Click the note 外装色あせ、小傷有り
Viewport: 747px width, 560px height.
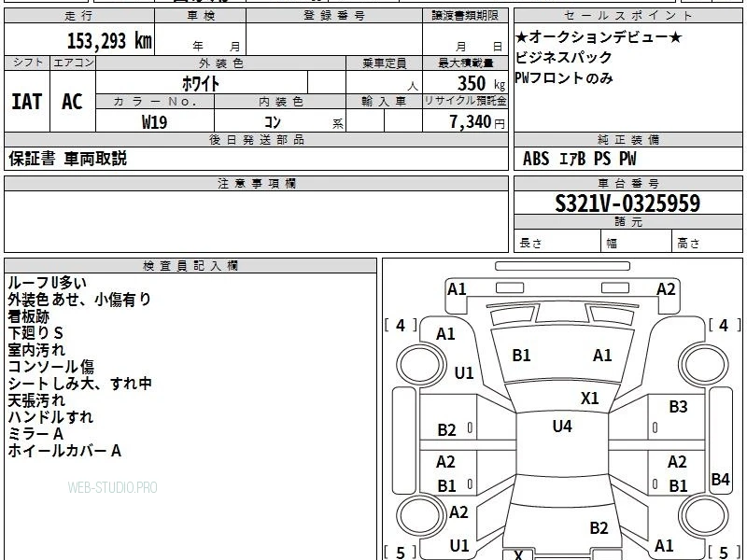pyautogui.click(x=79, y=300)
